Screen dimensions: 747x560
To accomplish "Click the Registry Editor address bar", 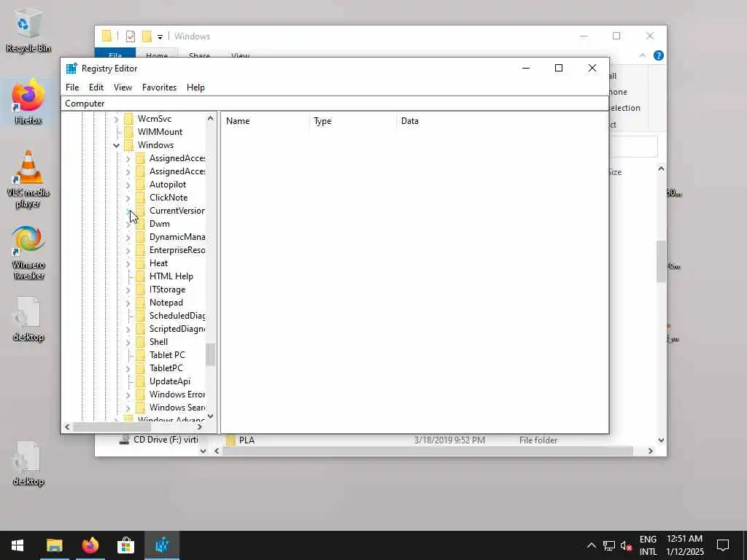I will (334, 104).
